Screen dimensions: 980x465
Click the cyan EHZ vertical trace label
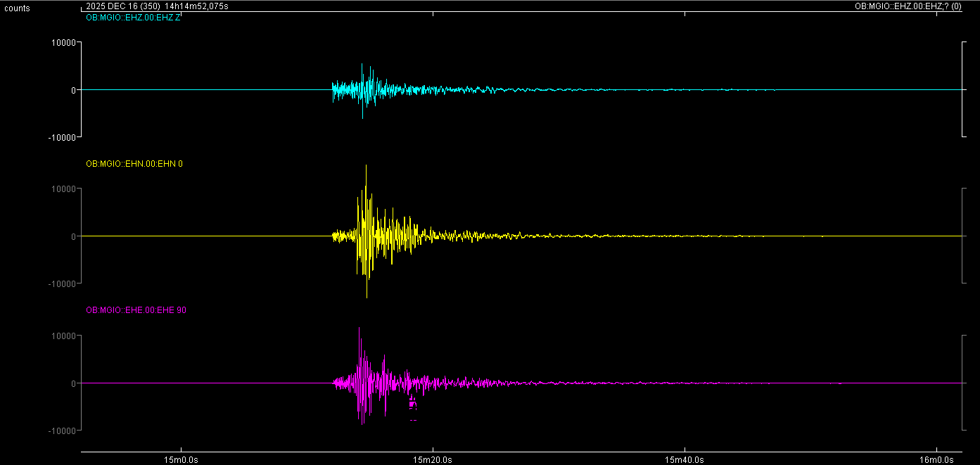(x=133, y=18)
